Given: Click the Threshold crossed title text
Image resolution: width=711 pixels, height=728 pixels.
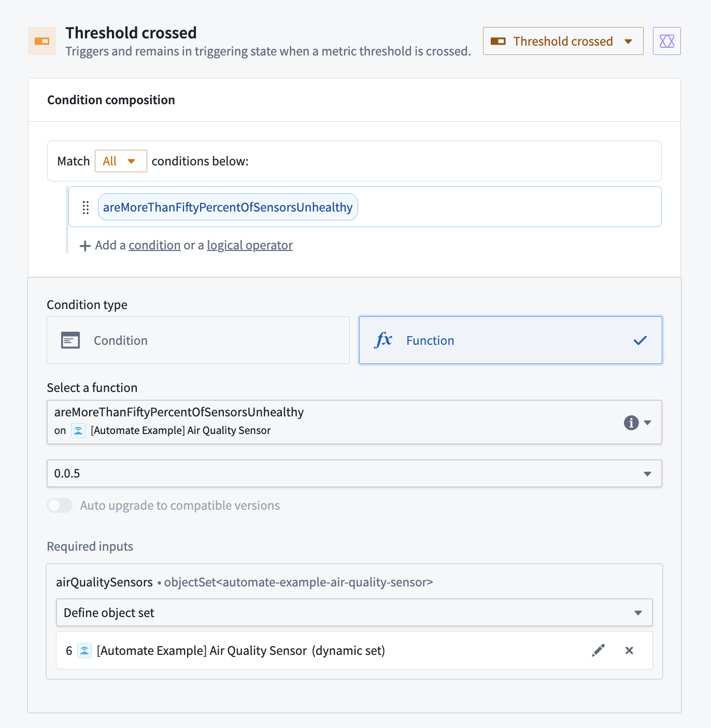Looking at the screenshot, I should click(x=131, y=33).
